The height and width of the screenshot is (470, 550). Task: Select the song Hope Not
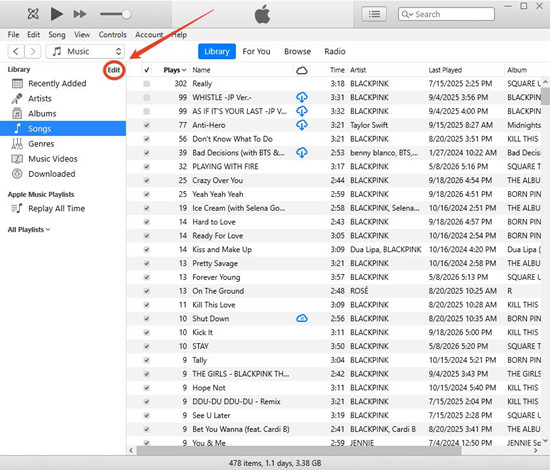(209, 388)
